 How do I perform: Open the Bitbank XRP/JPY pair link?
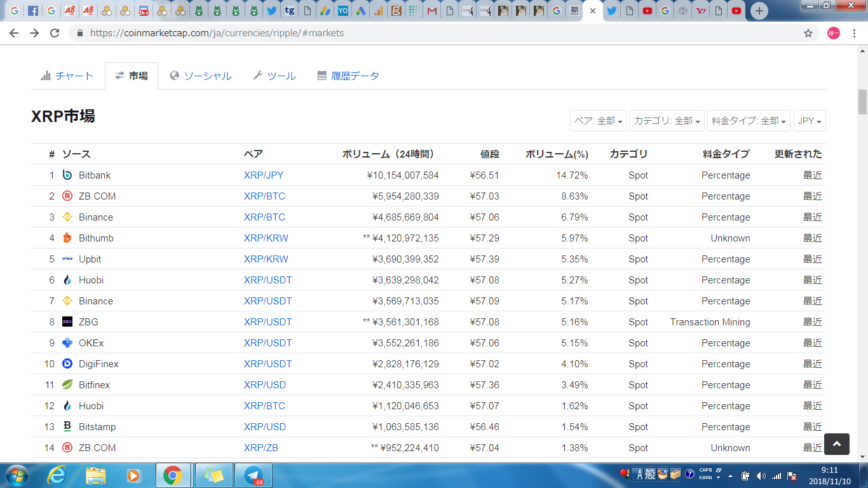coord(264,175)
